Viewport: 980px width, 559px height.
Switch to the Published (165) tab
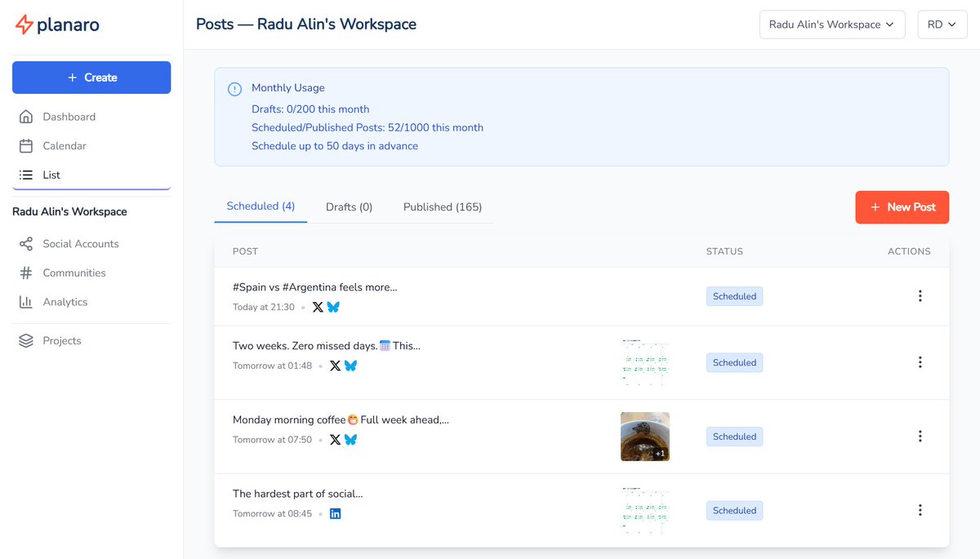pyautogui.click(x=443, y=207)
